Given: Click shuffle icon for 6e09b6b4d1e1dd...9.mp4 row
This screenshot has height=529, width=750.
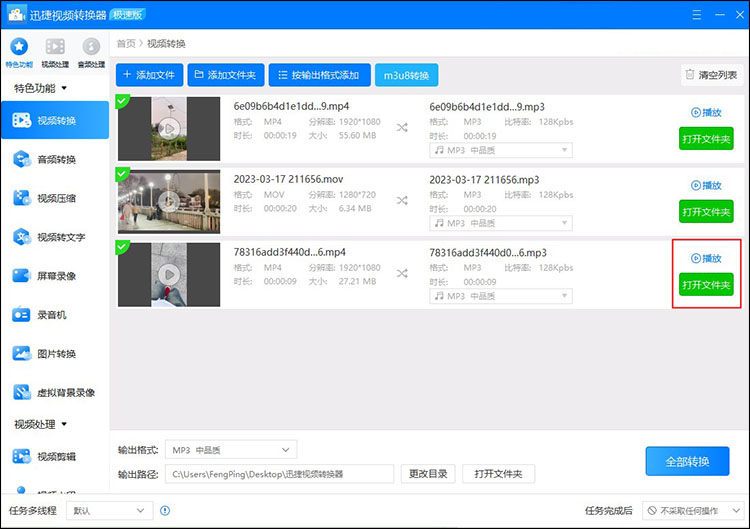Looking at the screenshot, I should click(402, 128).
